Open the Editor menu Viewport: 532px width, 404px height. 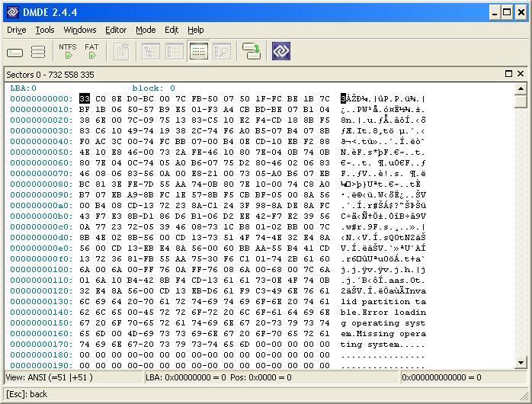point(116,30)
